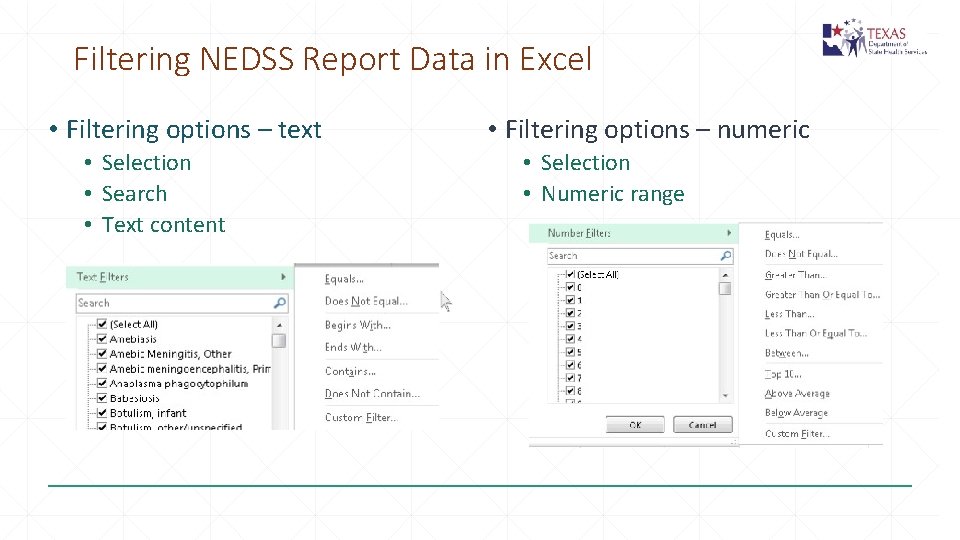Click the slide title Filtering NEDSS Report Data
This screenshot has width=960, height=540.
[x=333, y=59]
